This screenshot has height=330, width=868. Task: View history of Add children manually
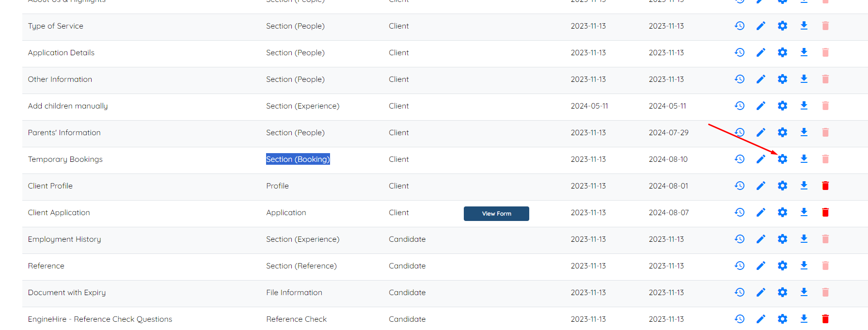pos(740,106)
